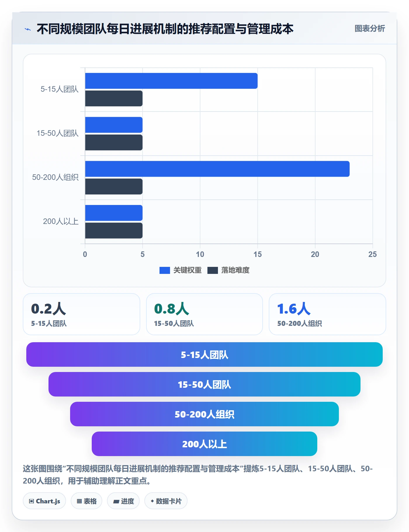Click the description paragraph starting 这张图围绕

(x=198, y=475)
